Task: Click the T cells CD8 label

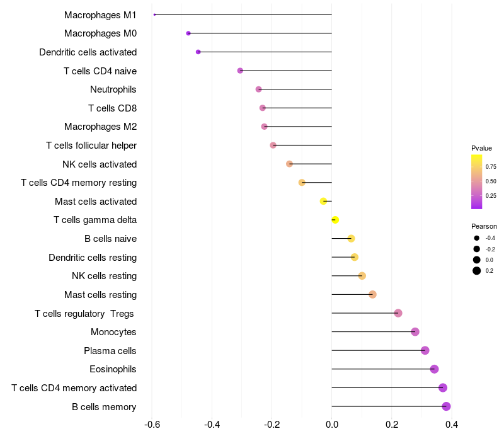Action: click(x=112, y=108)
